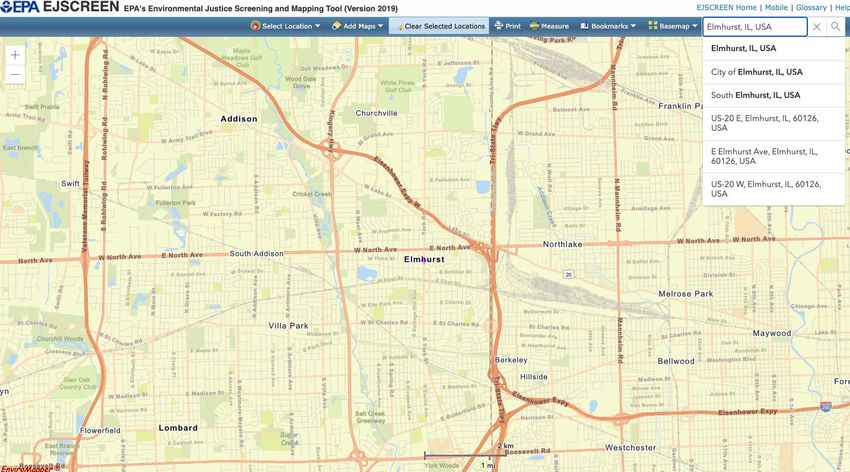Open the EJSCREEN Home link

(726, 8)
